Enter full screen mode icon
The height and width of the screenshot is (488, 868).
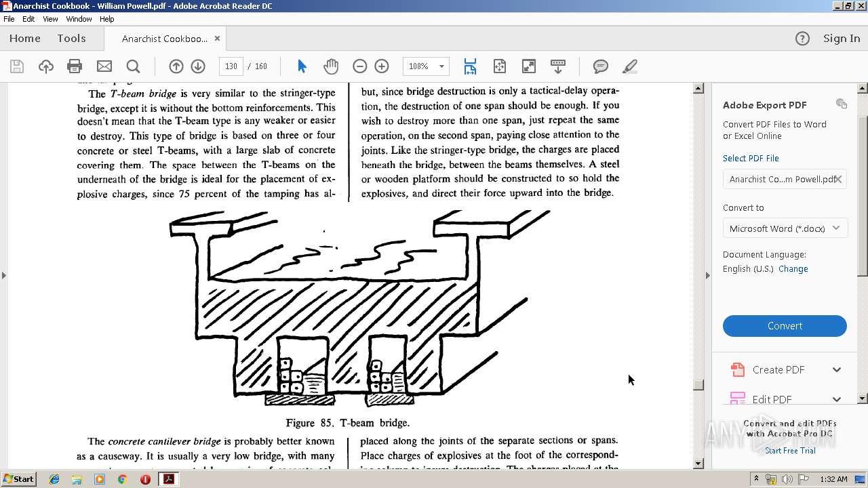point(528,66)
